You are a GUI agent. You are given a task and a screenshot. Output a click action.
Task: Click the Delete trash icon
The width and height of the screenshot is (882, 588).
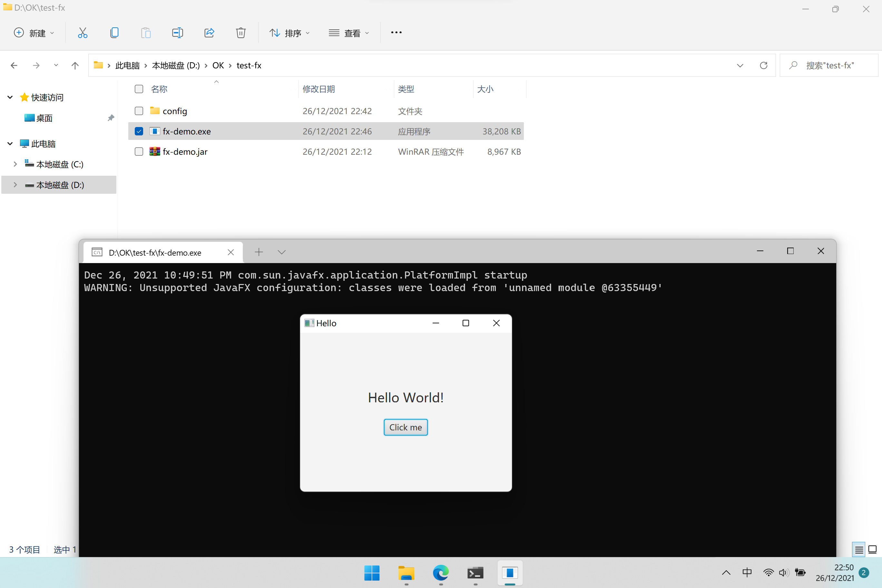tap(241, 33)
